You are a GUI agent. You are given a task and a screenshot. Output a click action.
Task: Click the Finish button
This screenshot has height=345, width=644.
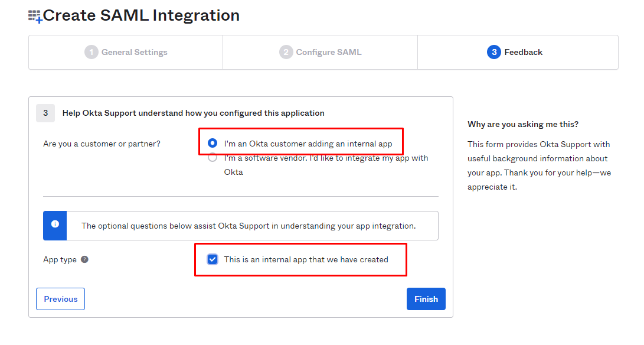tap(426, 299)
